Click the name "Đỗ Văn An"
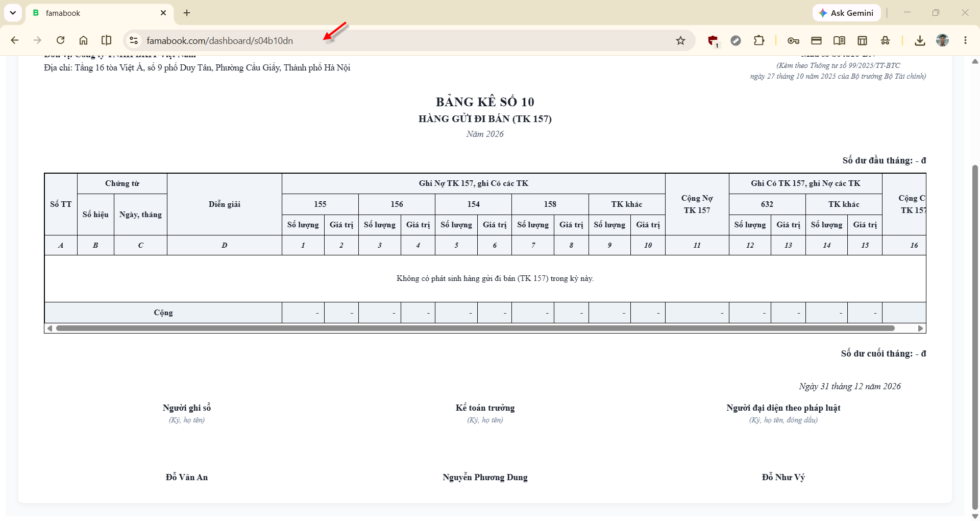This screenshot has height=521, width=980. pyautogui.click(x=187, y=477)
